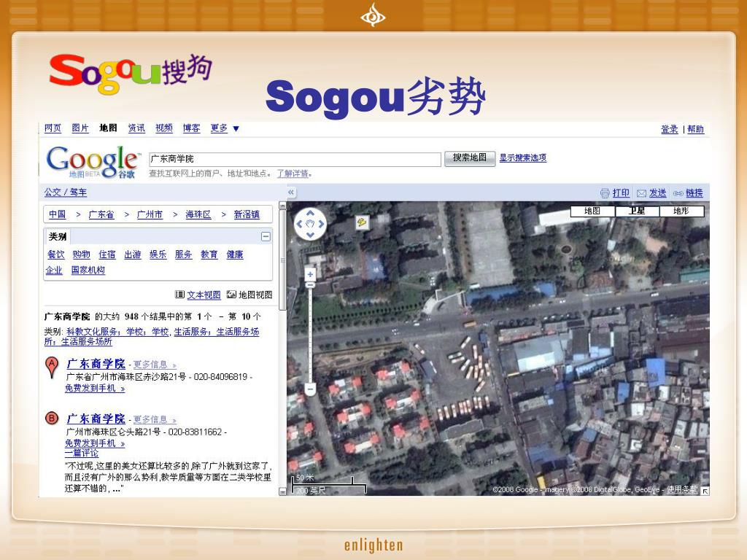
Task: Select the 国家机构 category
Action: pos(88,271)
